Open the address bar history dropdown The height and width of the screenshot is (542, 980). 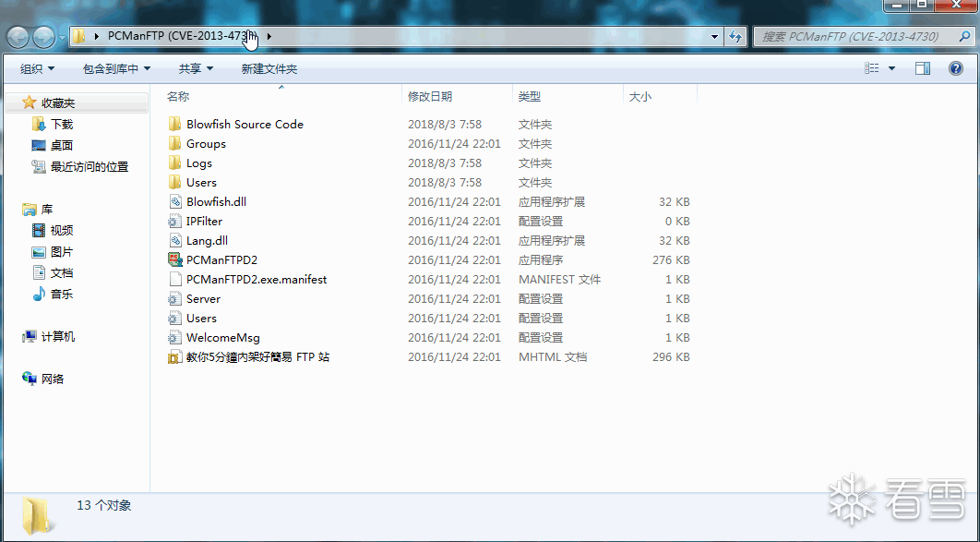(x=714, y=36)
